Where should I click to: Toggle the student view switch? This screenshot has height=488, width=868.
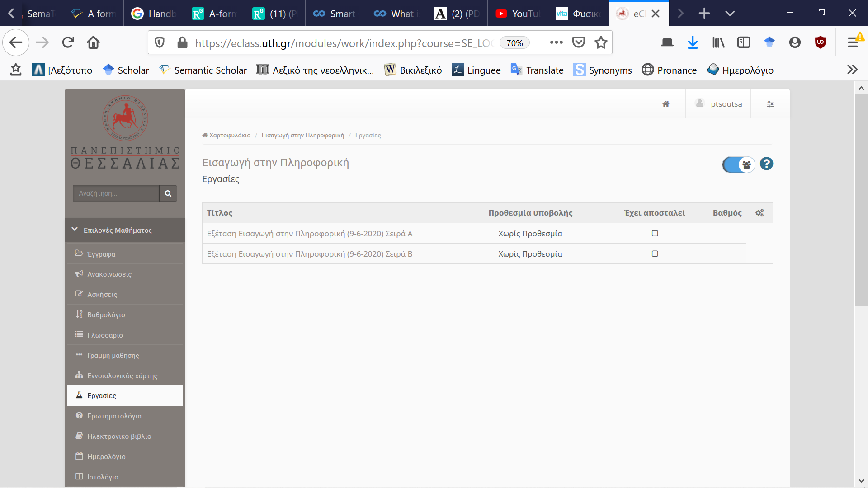(739, 164)
